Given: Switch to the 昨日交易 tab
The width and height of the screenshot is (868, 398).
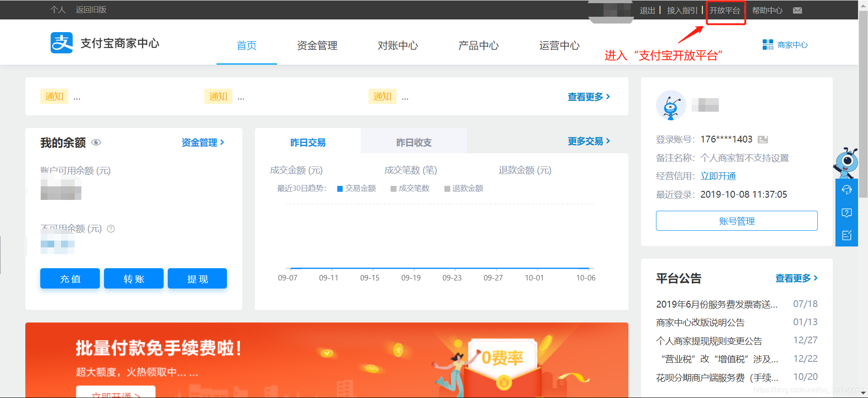Looking at the screenshot, I should pyautogui.click(x=308, y=142).
